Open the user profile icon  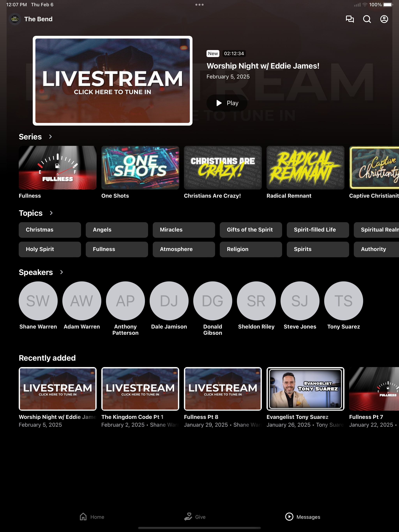[384, 19]
